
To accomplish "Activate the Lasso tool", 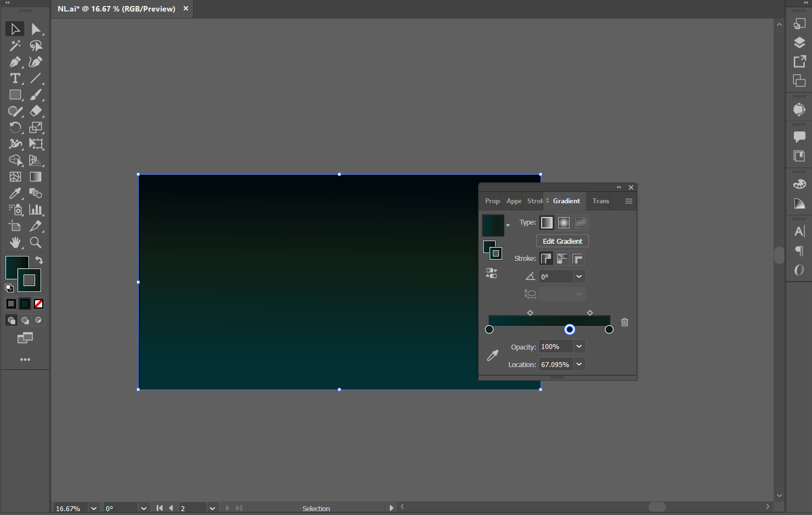I will click(x=36, y=45).
